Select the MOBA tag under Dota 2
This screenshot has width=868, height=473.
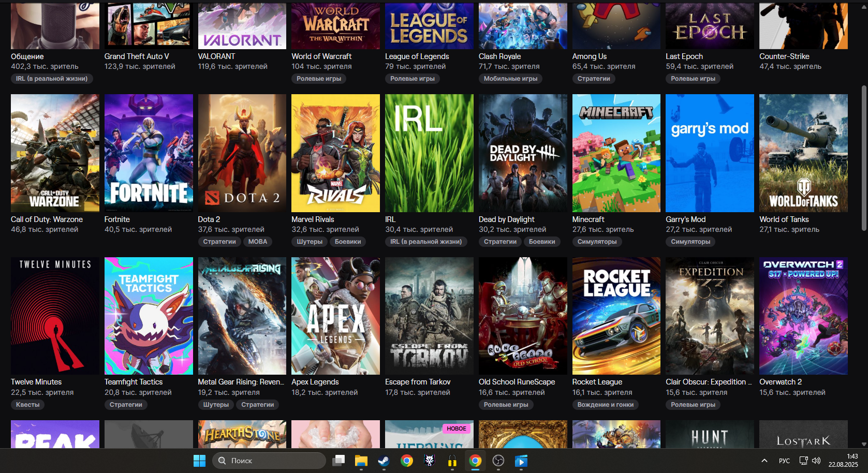coord(258,242)
